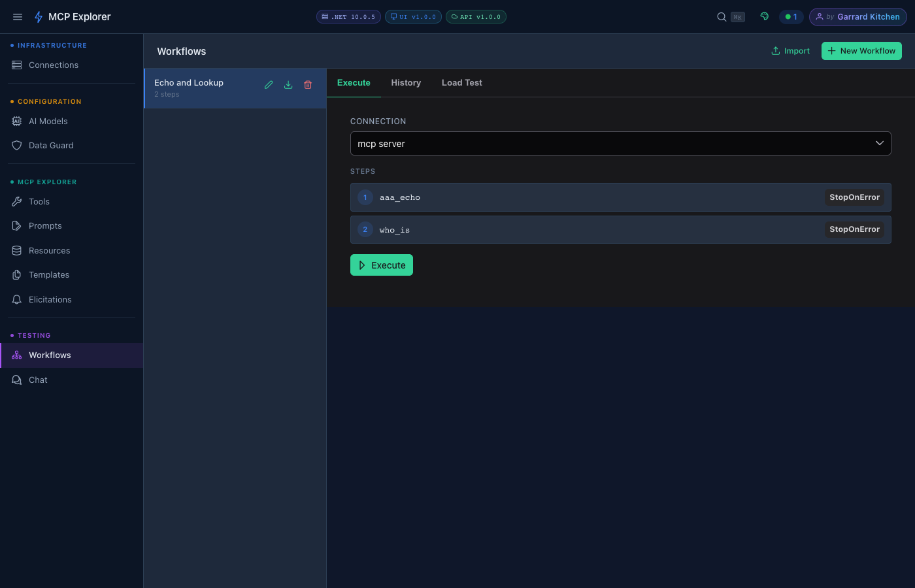The height and width of the screenshot is (588, 915).
Task: Click the trash icon to delete the workflow
Action: [307, 84]
